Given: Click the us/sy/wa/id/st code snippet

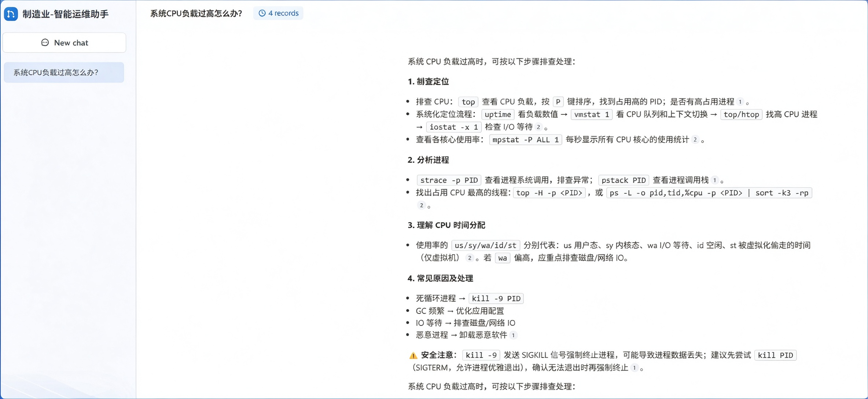Looking at the screenshot, I should tap(486, 245).
